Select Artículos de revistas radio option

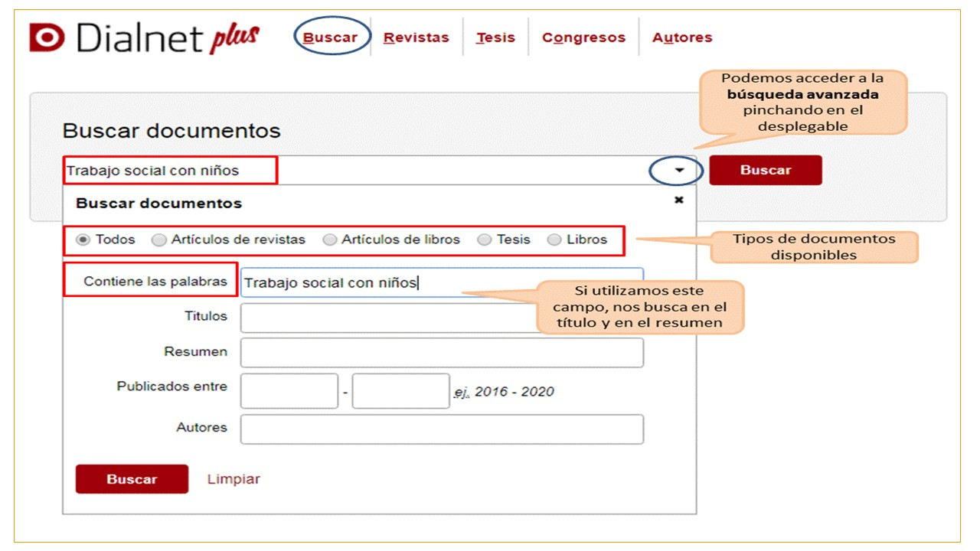pos(158,240)
